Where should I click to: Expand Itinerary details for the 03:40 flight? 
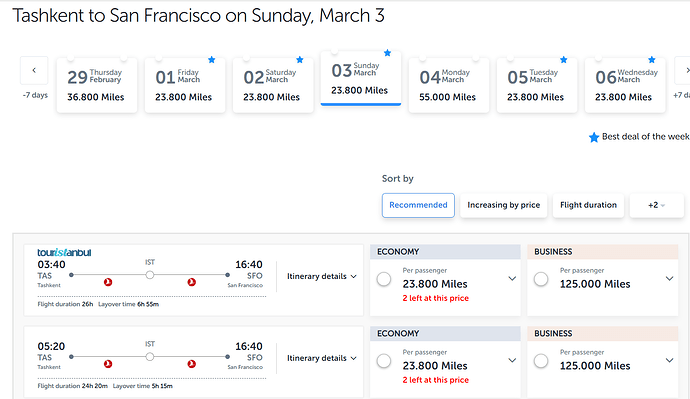(322, 276)
